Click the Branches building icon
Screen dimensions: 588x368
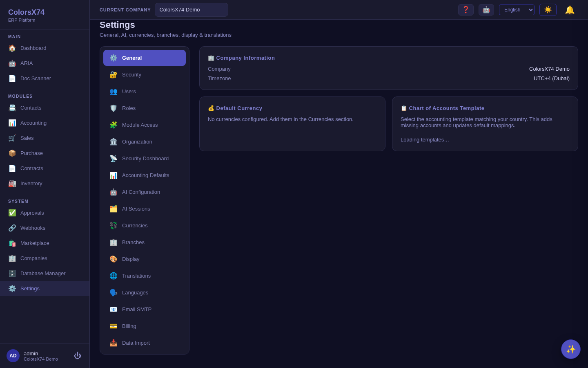point(114,242)
